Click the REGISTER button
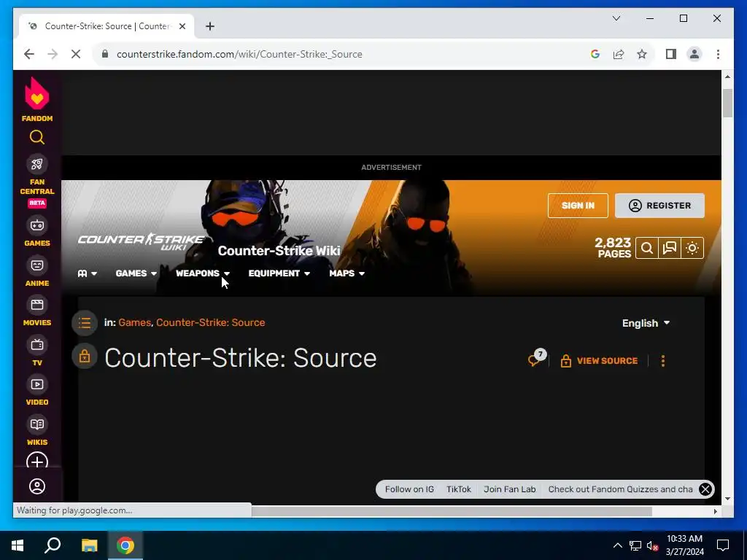Viewport: 747px width, 560px height. tap(659, 206)
